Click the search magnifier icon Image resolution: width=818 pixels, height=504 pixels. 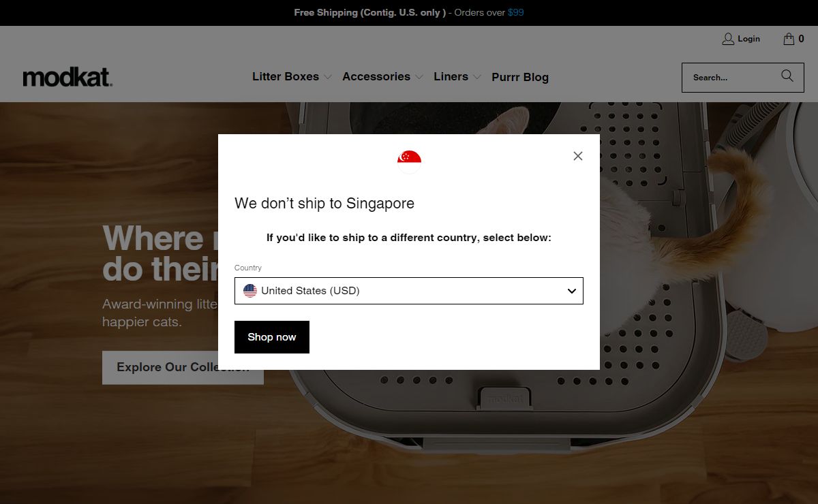[787, 76]
